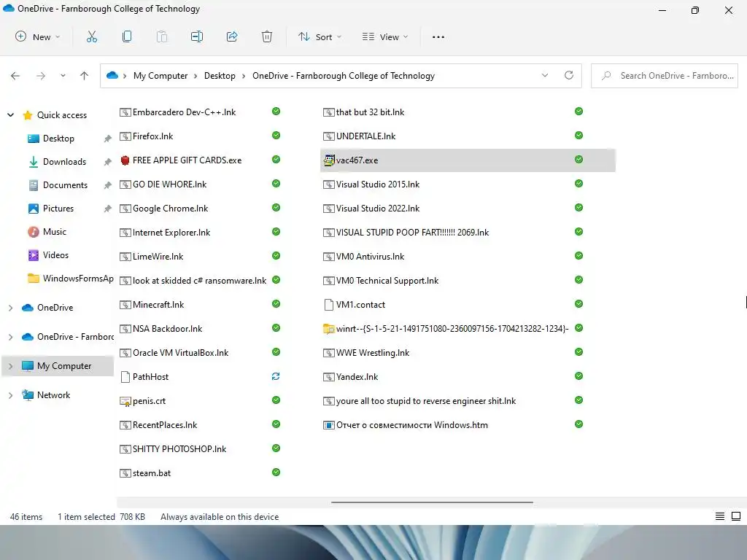Viewport: 747px width, 560px height.
Task: Select VM0 Antivirus.lnk file
Action: coord(370,256)
